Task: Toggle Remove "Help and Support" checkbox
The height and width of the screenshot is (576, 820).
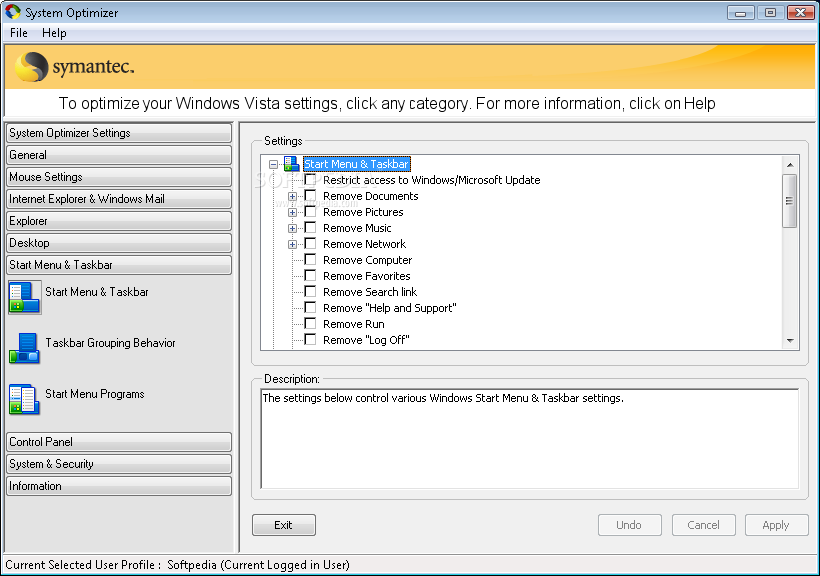Action: pos(310,308)
